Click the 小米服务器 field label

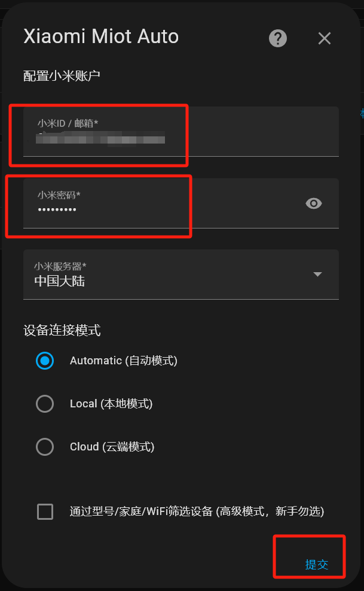[x=60, y=266]
